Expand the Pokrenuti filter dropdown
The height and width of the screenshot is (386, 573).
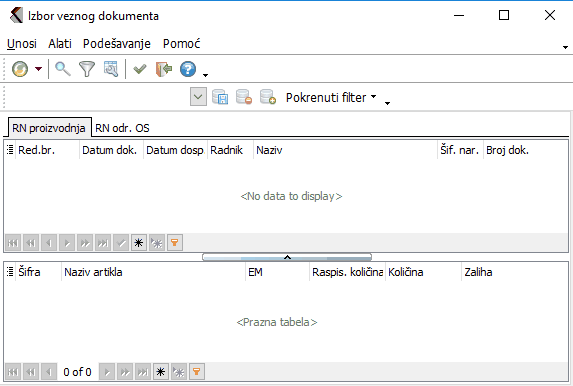331,98
